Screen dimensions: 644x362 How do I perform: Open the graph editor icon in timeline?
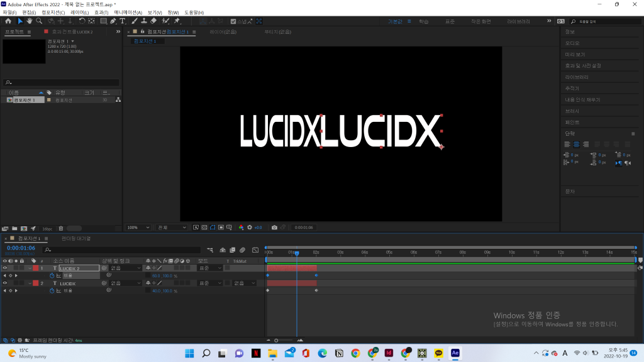pos(255,250)
